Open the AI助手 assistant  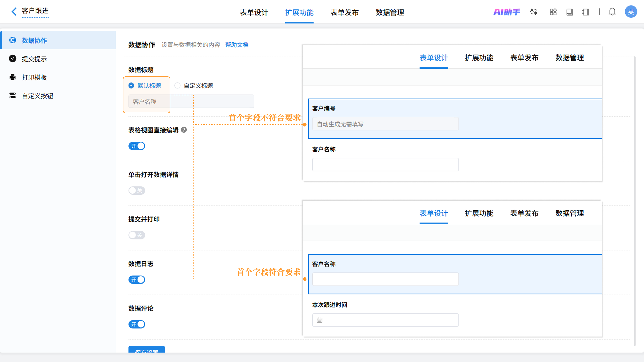(x=506, y=12)
